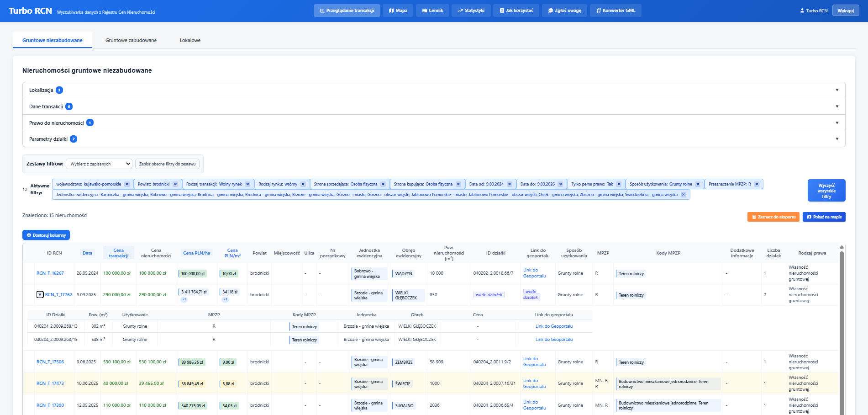
Task: Open the RCN_T_17506 transaction link
Action: point(50,362)
